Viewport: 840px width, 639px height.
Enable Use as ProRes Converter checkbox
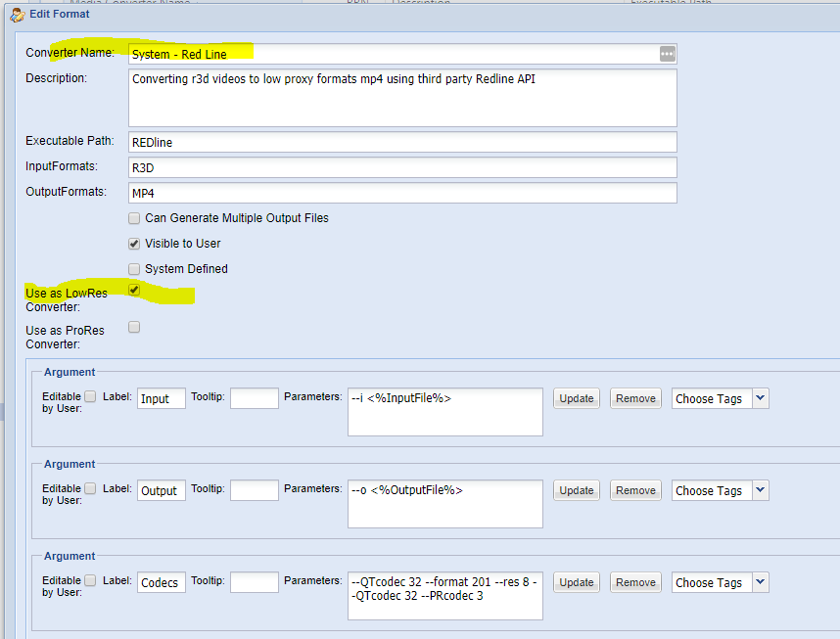pyautogui.click(x=134, y=327)
